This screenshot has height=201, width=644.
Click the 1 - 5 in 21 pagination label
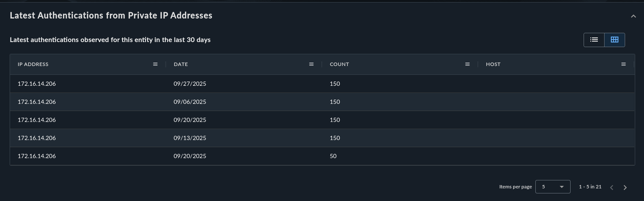point(590,187)
